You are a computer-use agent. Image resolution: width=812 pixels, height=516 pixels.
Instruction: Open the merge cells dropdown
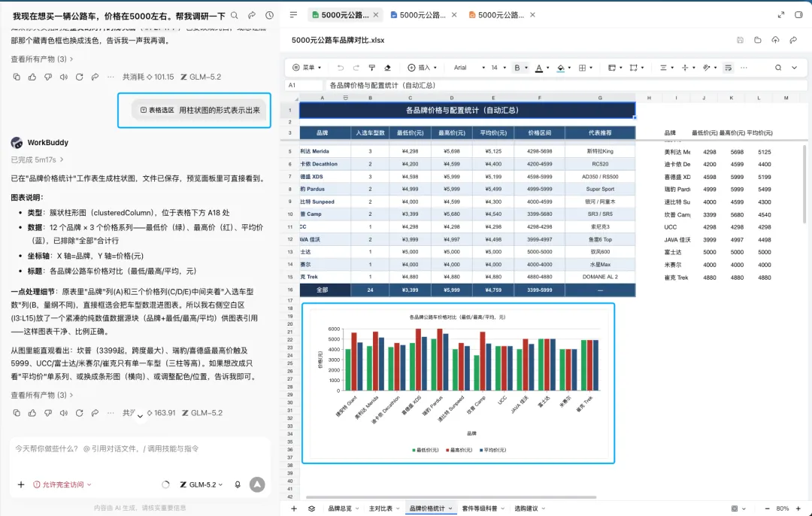(x=637, y=68)
